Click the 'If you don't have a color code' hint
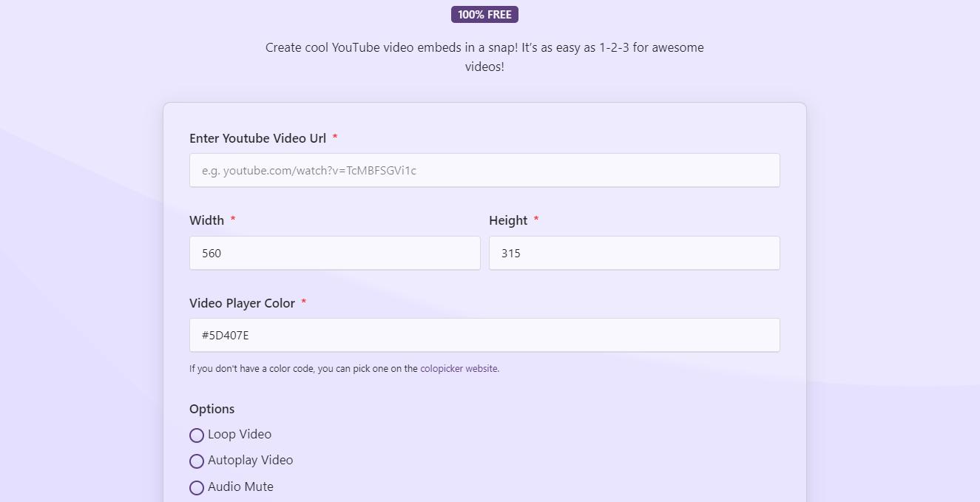The image size is (980, 502). (x=303, y=368)
